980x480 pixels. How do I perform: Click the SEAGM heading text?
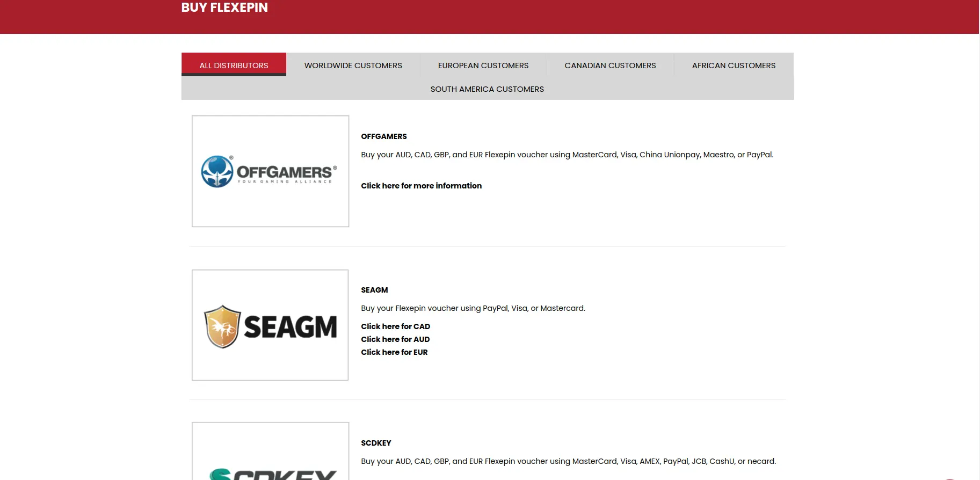click(374, 290)
